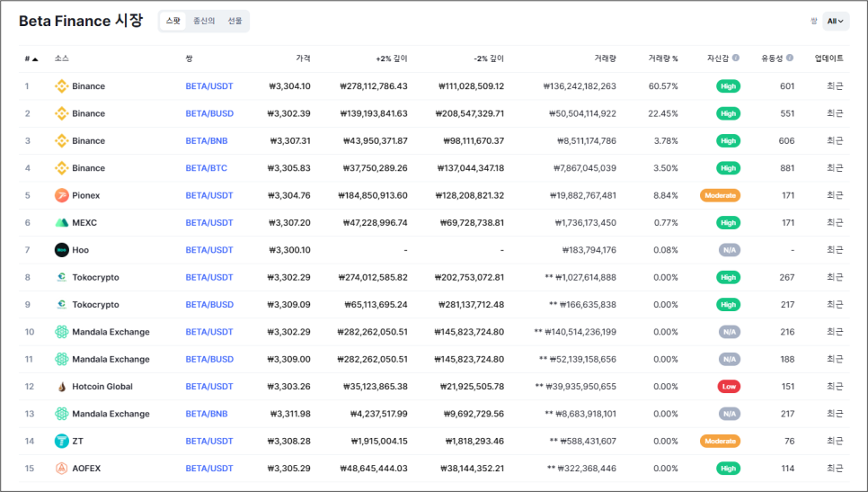Click the Hoo exchange logo
Viewport: 868px width, 492px height.
click(x=61, y=250)
